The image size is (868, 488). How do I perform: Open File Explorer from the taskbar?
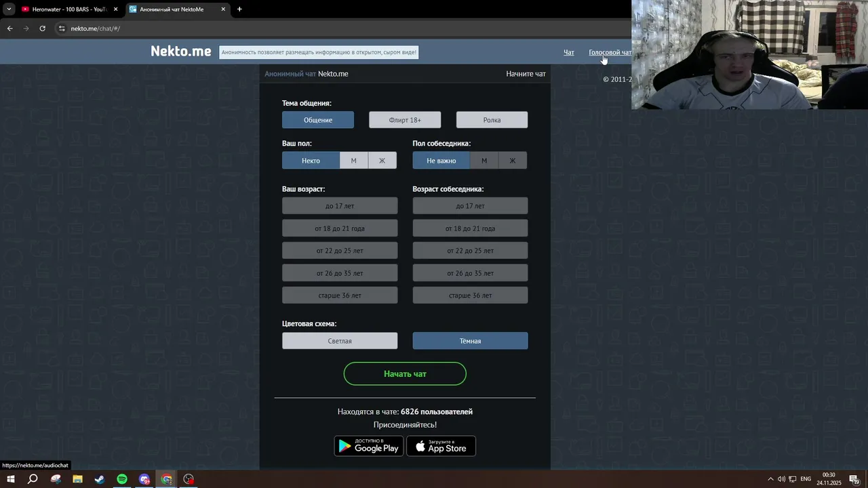click(x=77, y=479)
